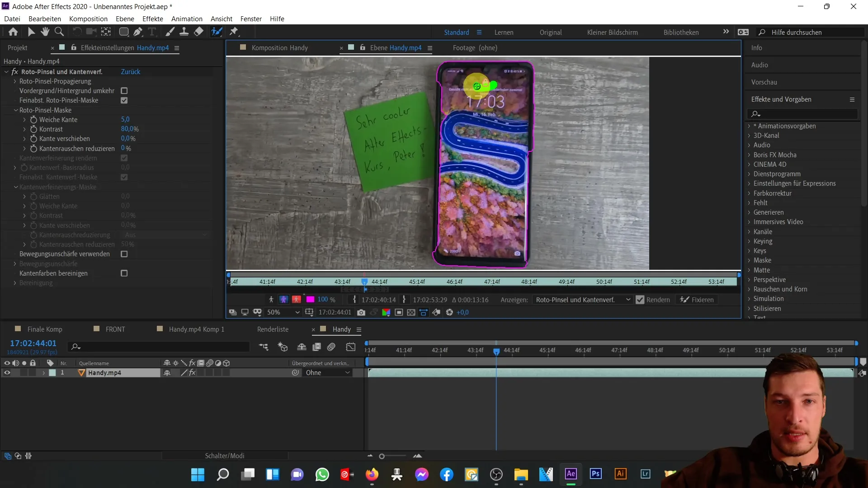Select the Selection tool arrow
868x488 pixels.
point(31,32)
